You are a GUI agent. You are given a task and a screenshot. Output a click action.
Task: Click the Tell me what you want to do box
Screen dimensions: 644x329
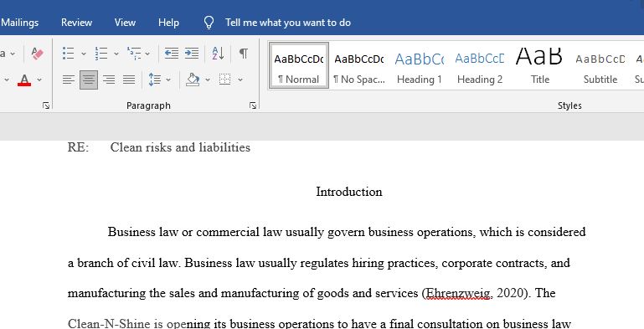[x=288, y=23]
